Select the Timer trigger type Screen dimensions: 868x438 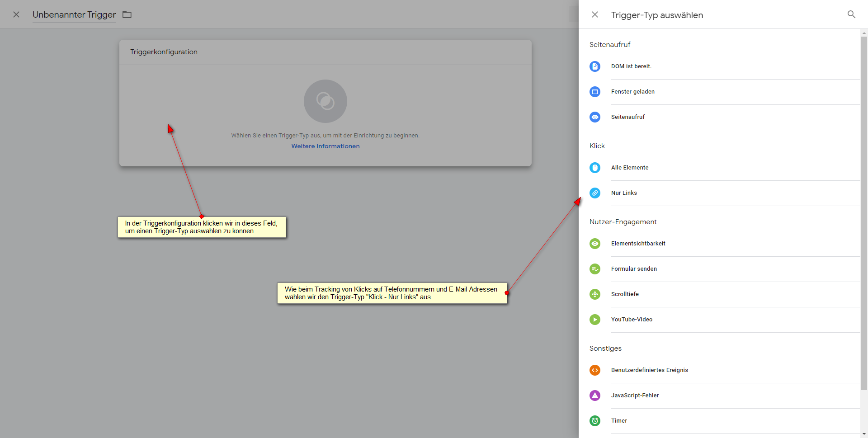click(x=619, y=421)
